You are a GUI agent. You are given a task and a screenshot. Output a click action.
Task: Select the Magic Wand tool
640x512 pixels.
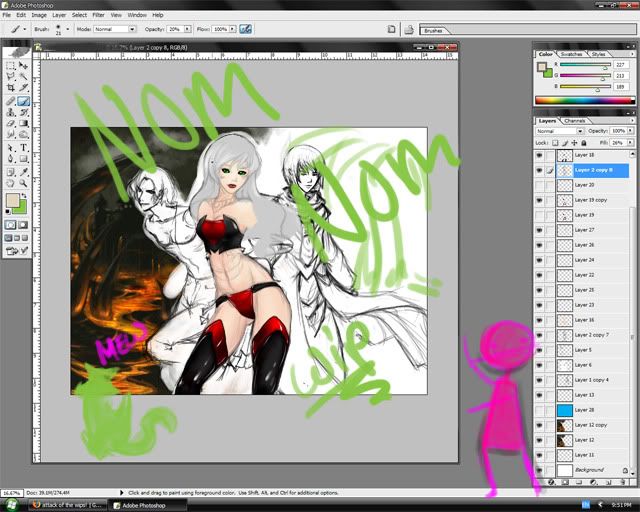point(24,77)
